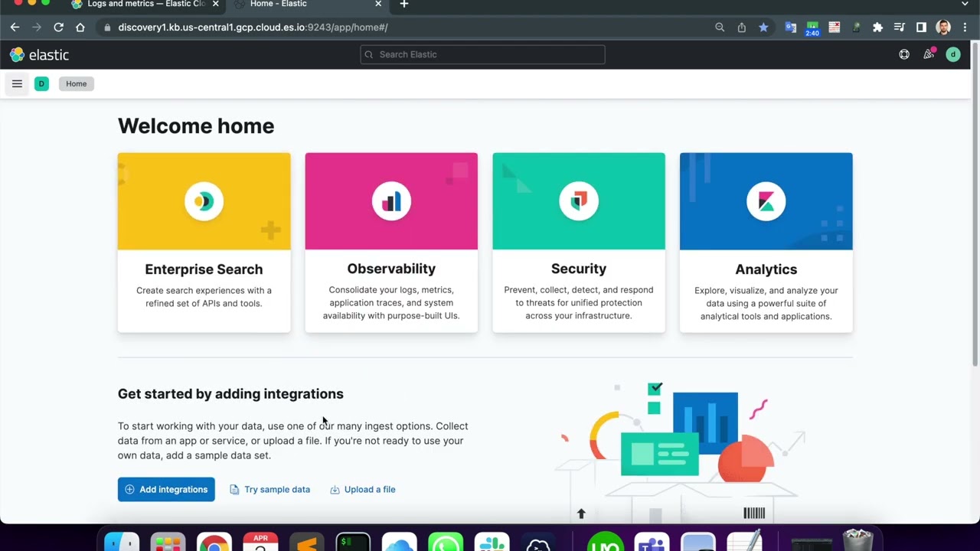This screenshot has height=551, width=980.
Task: Open the Enterprise Search card
Action: pos(204,243)
